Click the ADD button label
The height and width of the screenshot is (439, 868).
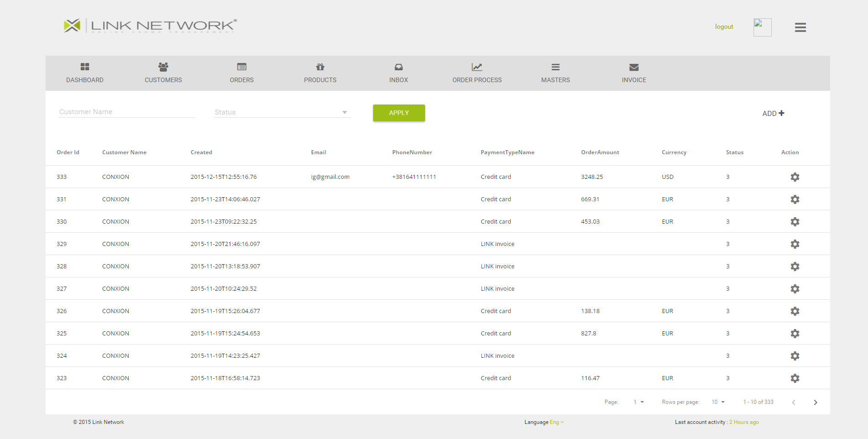point(769,114)
